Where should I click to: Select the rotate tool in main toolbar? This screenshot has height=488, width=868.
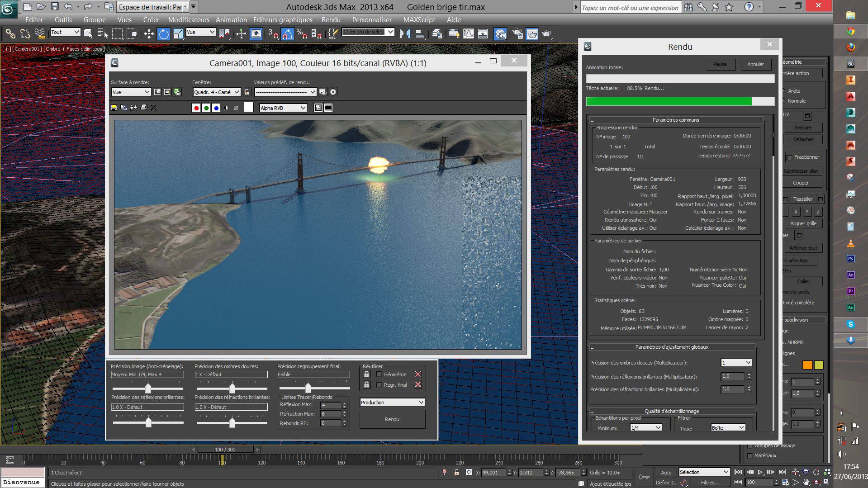tap(164, 34)
